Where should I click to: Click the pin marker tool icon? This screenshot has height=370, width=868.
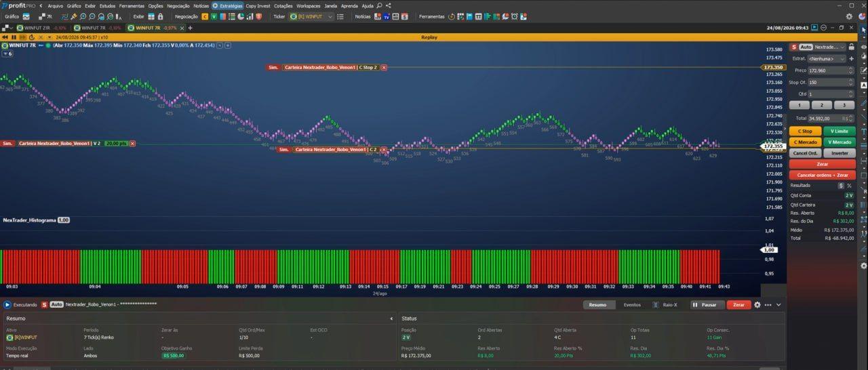(x=74, y=16)
